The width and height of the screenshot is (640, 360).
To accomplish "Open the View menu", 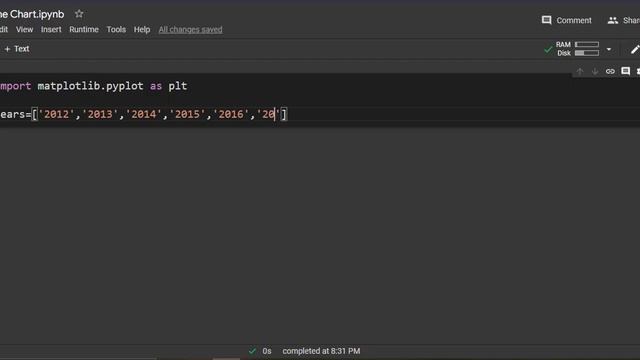I will 24,29.
